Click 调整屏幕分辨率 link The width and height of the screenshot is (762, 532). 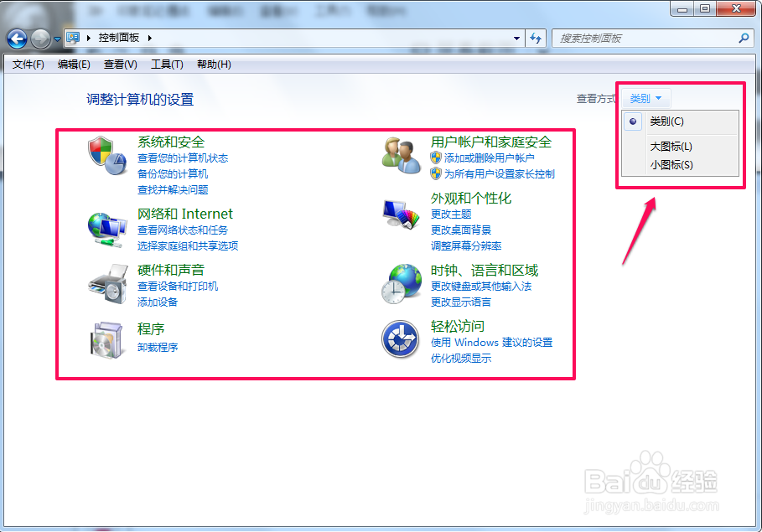point(466,245)
